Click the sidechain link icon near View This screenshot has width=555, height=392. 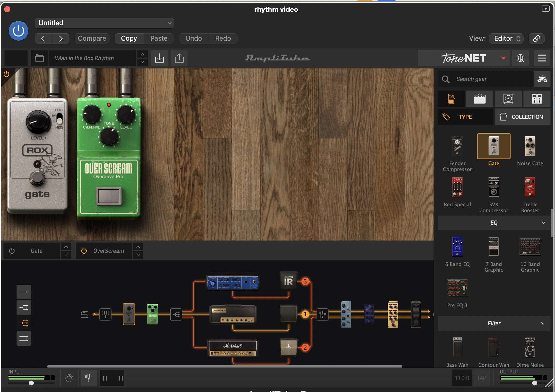(x=537, y=38)
